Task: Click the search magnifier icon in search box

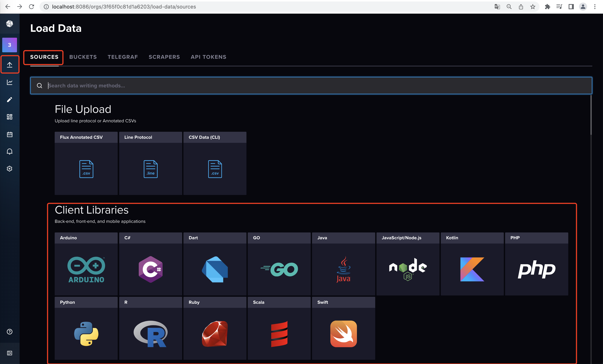Action: pos(39,86)
